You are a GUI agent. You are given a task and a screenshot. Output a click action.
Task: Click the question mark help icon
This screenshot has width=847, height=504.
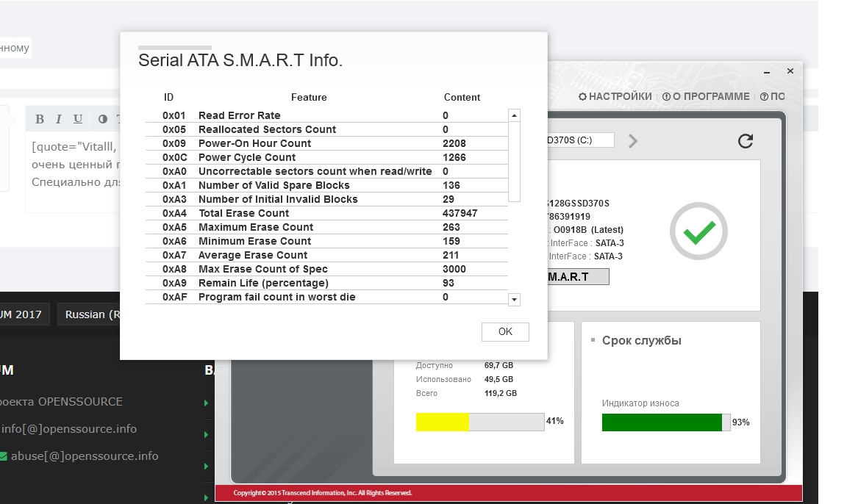tap(765, 96)
